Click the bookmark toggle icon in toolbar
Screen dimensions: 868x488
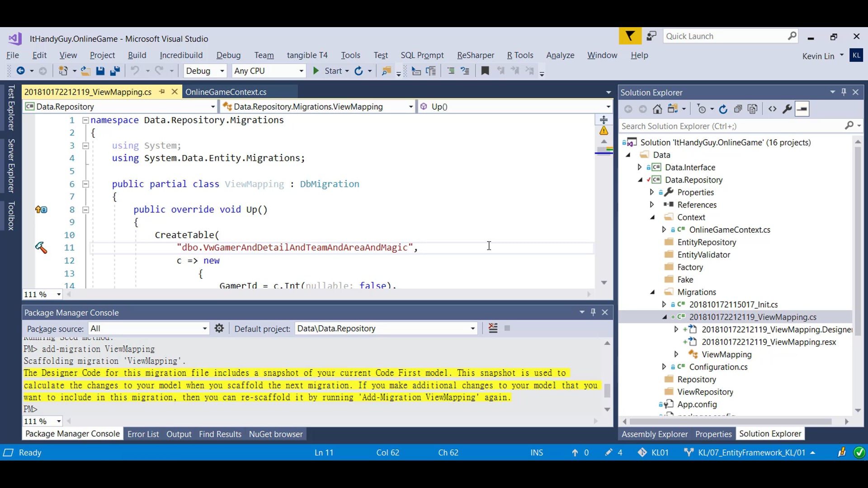pos(485,71)
